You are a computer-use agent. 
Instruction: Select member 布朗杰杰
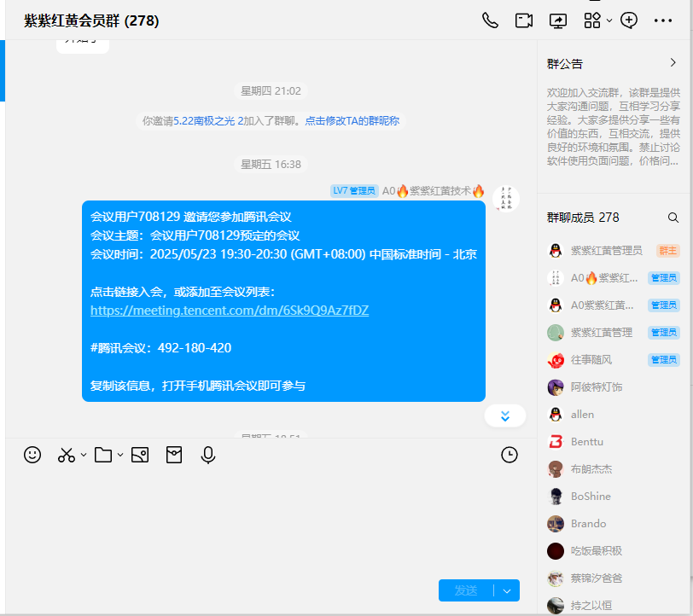(613, 469)
